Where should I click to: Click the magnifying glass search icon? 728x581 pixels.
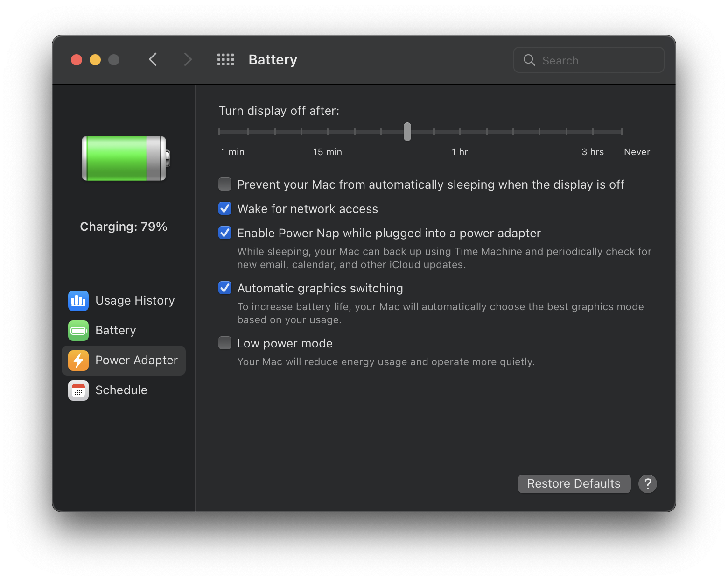click(x=529, y=60)
